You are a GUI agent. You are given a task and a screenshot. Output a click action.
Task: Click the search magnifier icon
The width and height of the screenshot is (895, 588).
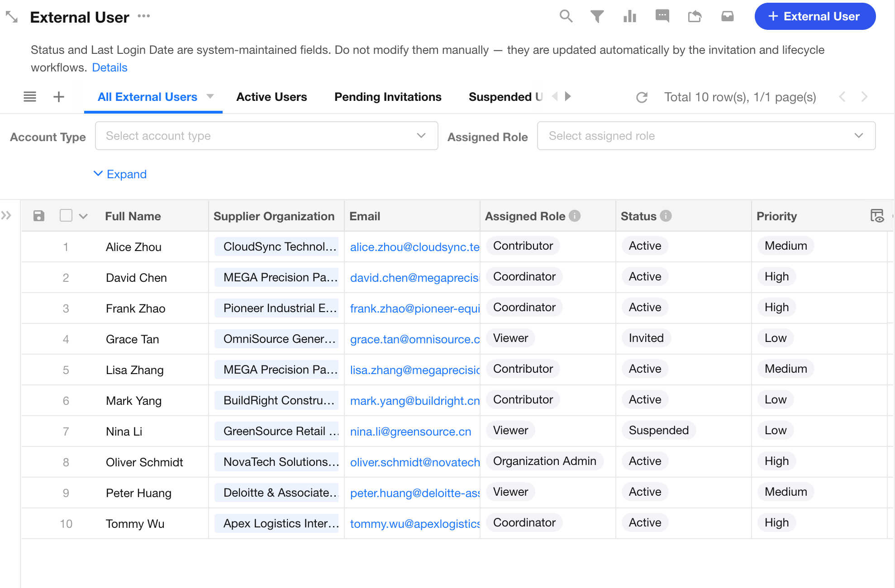[566, 17]
